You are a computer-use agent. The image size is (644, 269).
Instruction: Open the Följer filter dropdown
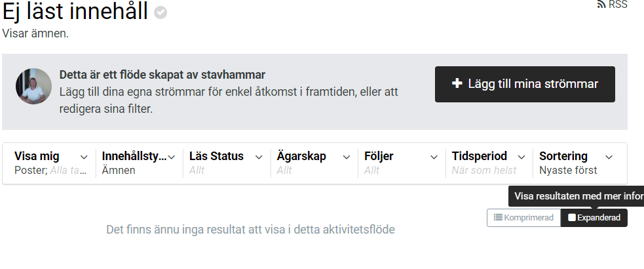tap(400, 163)
